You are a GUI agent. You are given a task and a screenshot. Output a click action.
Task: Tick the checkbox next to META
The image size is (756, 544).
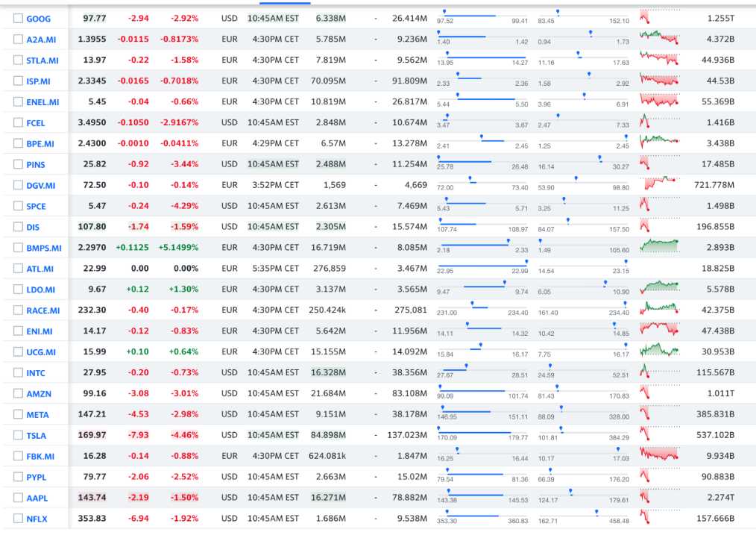click(x=18, y=414)
